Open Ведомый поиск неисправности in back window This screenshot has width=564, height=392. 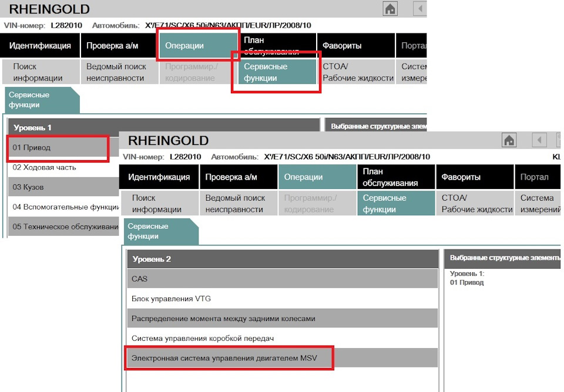pyautogui.click(x=119, y=72)
